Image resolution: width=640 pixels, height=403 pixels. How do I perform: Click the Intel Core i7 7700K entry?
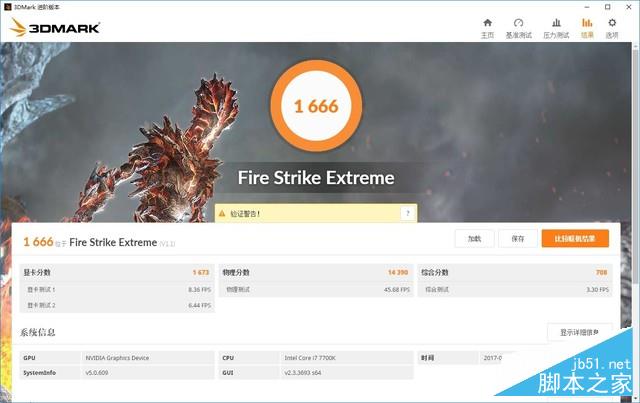coord(310,358)
